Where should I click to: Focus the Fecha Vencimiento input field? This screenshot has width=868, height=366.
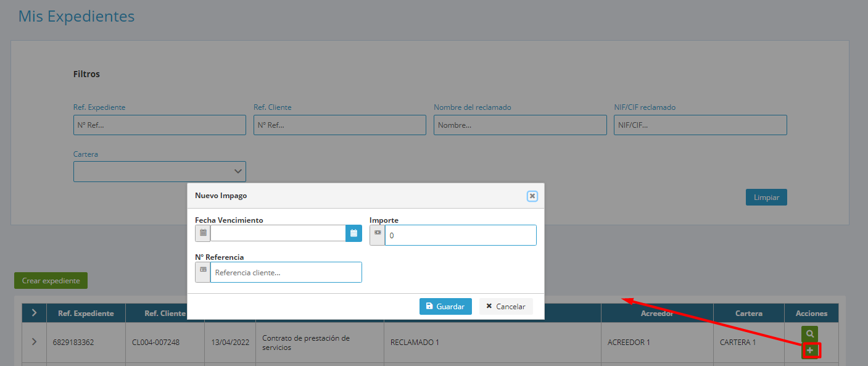point(278,233)
